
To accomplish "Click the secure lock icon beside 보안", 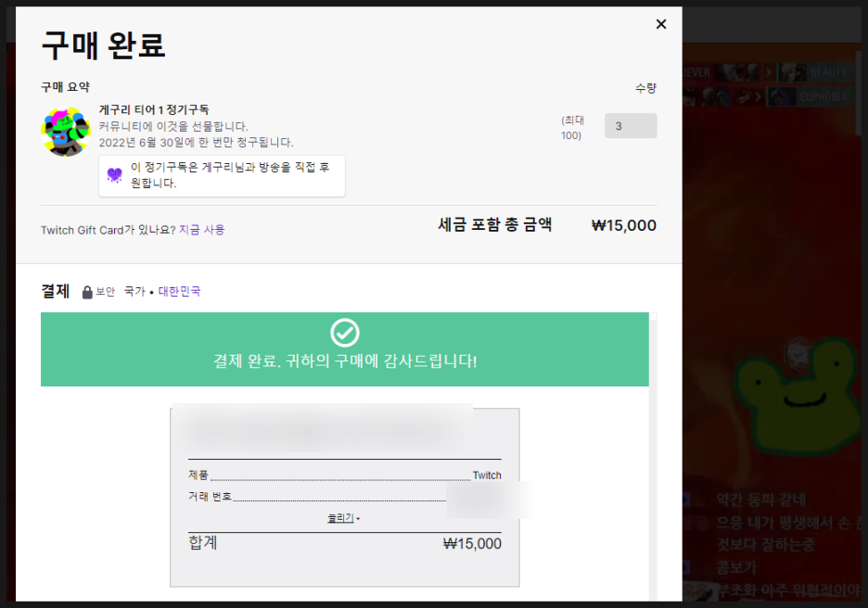I will click(87, 292).
